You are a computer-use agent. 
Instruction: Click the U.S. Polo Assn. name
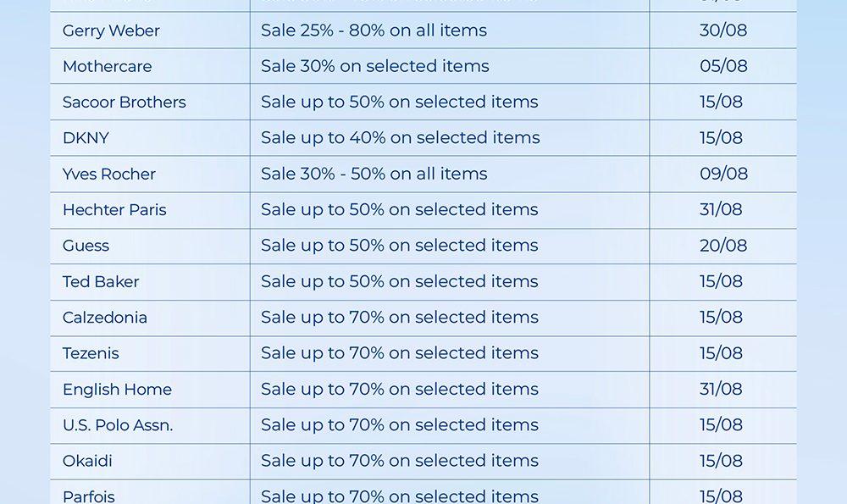pos(118,425)
